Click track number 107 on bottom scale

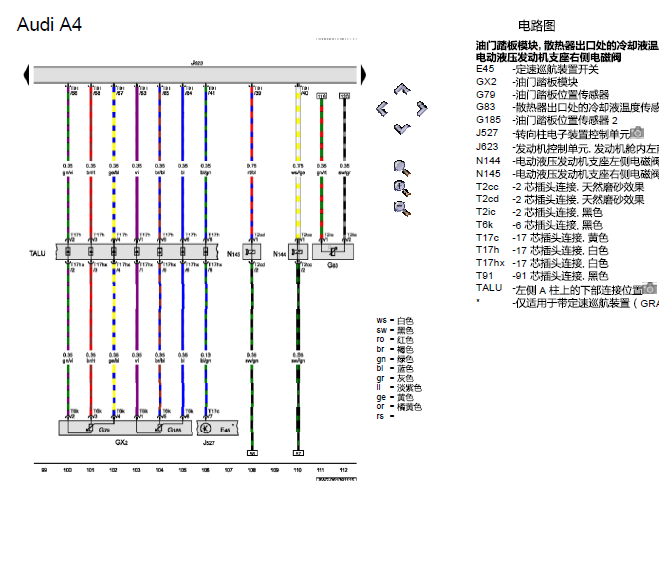point(229,470)
